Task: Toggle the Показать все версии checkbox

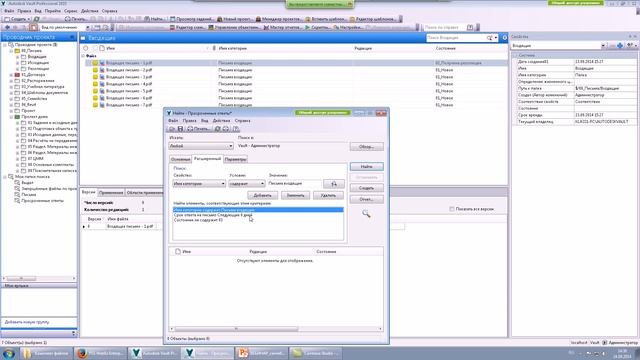Action: click(x=452, y=209)
